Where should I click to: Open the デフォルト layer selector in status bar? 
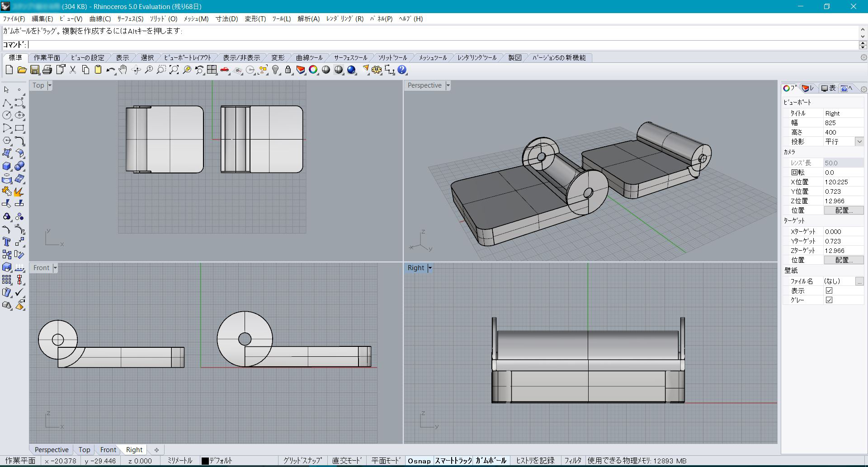coord(217,461)
